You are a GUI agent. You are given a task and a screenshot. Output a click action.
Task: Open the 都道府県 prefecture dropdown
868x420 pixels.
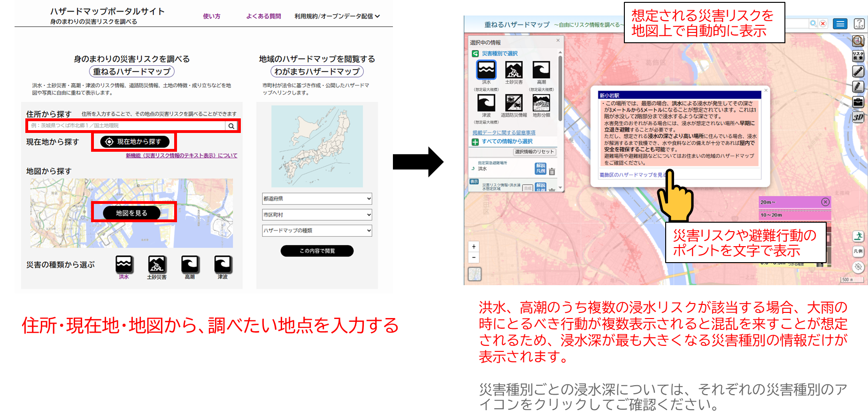317,199
